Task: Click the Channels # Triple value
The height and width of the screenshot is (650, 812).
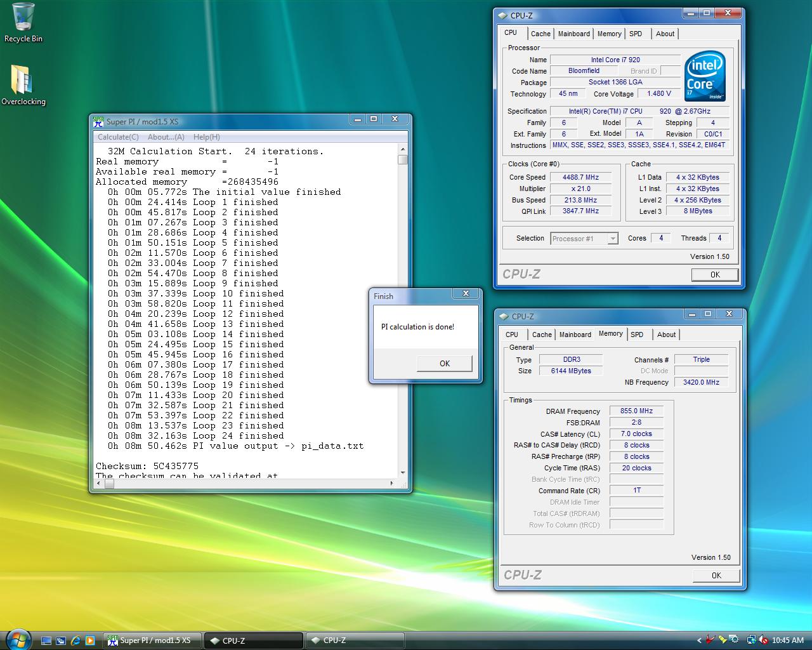Action: [x=701, y=359]
